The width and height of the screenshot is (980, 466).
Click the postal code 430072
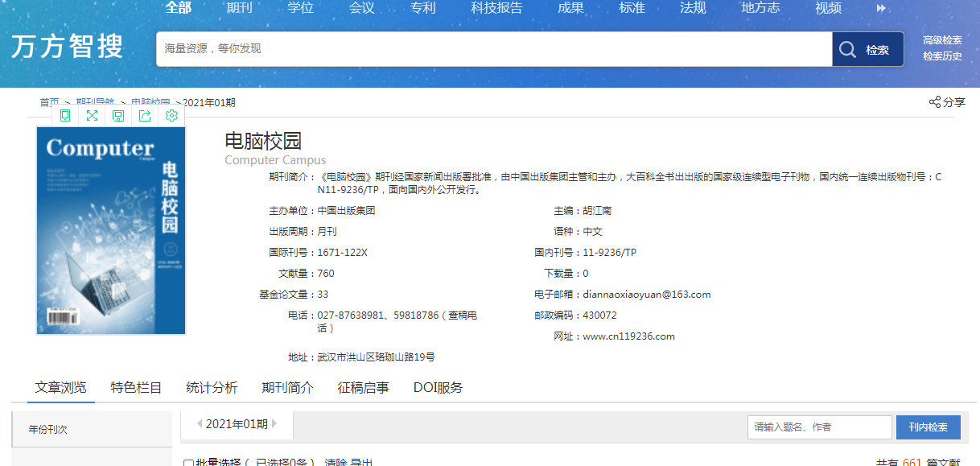pyautogui.click(x=600, y=315)
